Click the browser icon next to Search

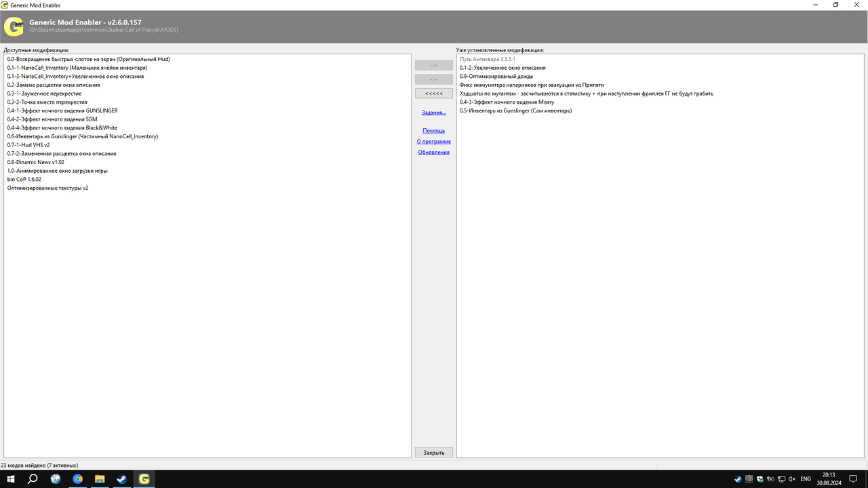tap(56, 479)
